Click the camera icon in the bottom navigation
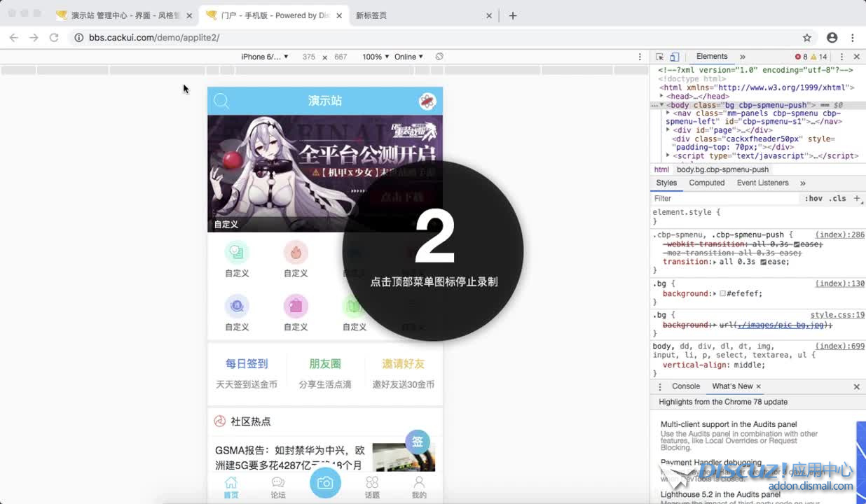The height and width of the screenshot is (504, 866). [325, 482]
